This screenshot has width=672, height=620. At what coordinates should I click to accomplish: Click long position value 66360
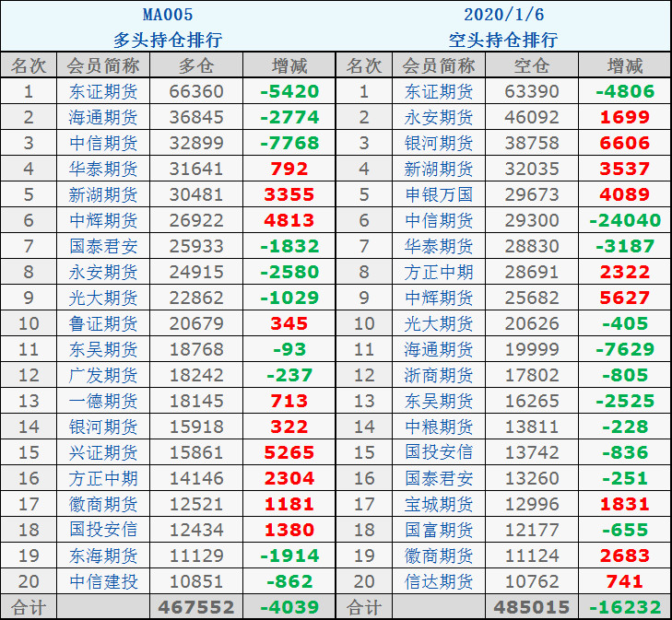point(196,91)
